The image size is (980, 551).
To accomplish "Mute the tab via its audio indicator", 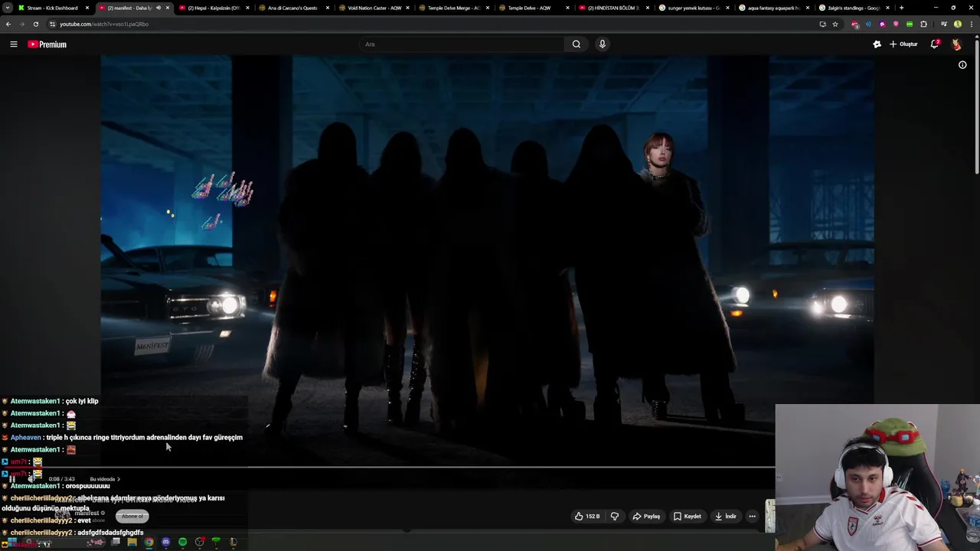I will 158,8.
